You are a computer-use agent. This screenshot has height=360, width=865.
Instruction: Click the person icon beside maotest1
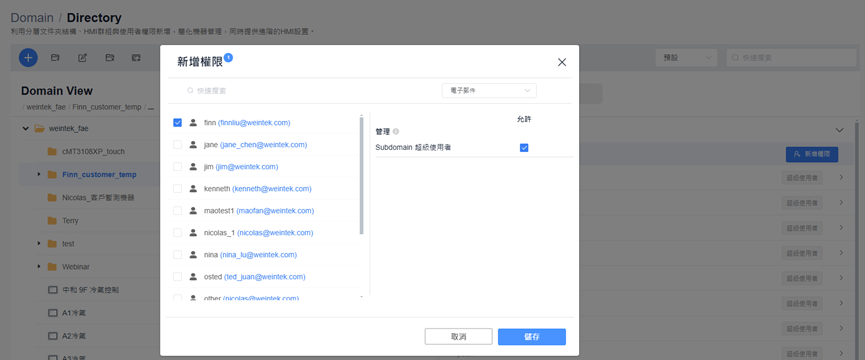pos(193,211)
